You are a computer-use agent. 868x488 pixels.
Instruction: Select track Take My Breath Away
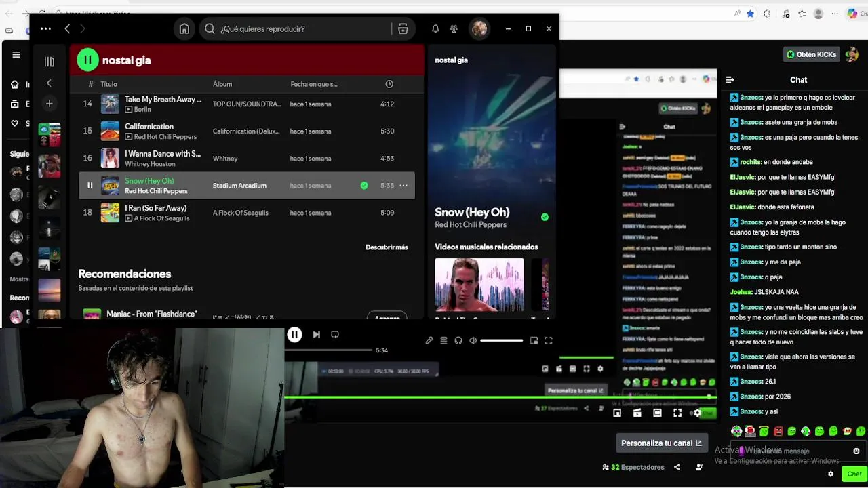[163, 99]
